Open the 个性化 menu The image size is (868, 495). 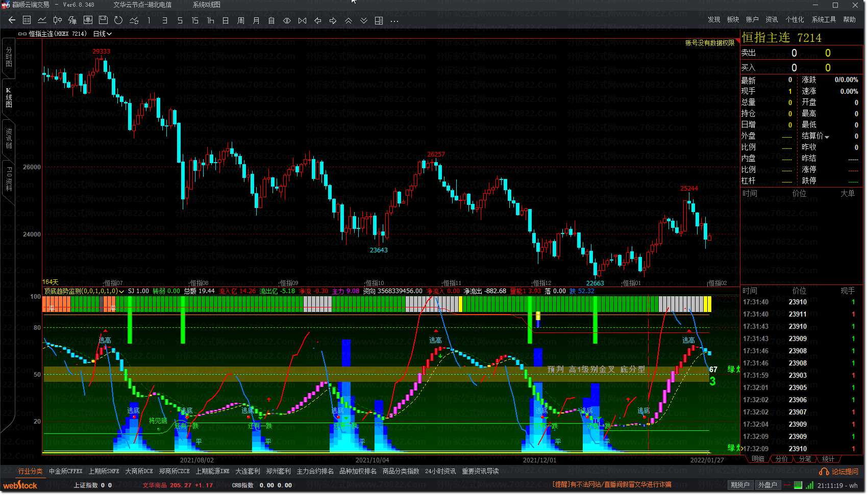click(795, 19)
